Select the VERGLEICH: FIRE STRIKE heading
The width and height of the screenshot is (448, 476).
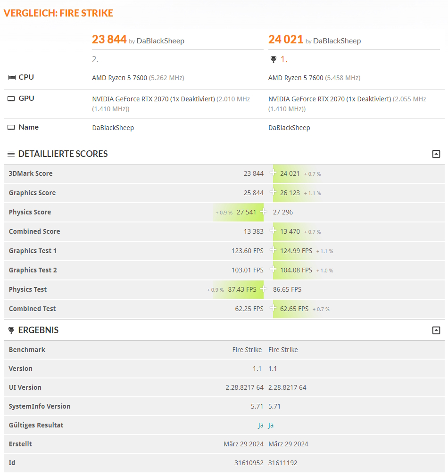pyautogui.click(x=58, y=13)
